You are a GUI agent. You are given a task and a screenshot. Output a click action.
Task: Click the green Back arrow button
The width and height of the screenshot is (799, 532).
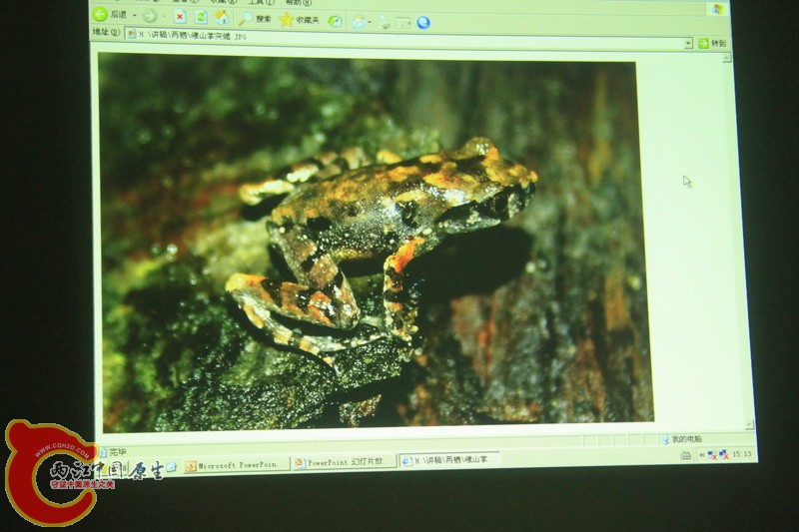click(100, 14)
